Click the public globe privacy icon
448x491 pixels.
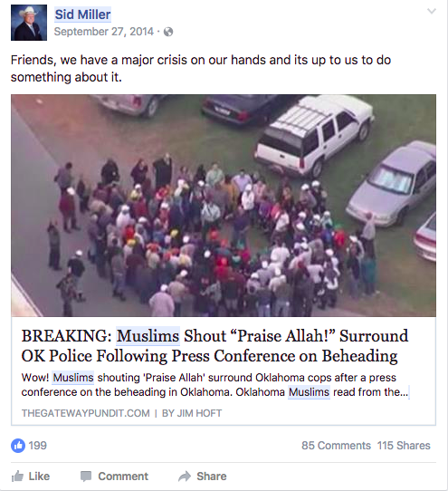click(x=168, y=32)
